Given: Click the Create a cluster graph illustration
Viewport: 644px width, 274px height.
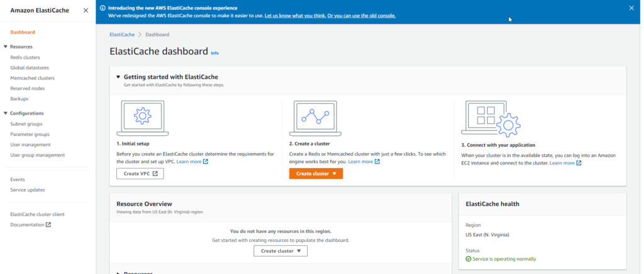Looking at the screenshot, I should pyautogui.click(x=315, y=118).
